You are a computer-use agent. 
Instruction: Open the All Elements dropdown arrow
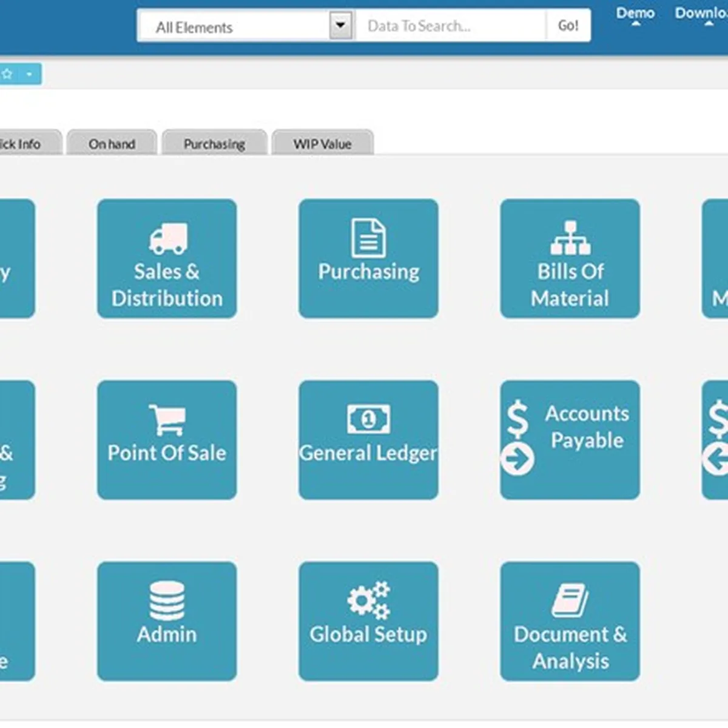340,25
